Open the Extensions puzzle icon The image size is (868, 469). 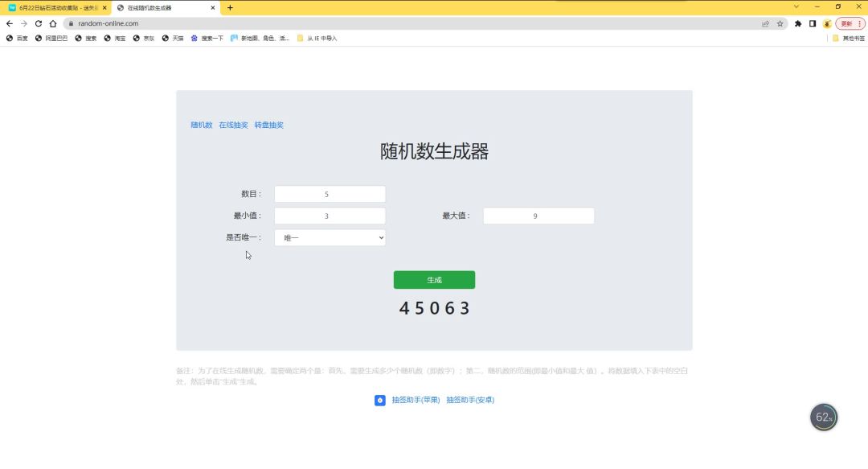pyautogui.click(x=798, y=23)
